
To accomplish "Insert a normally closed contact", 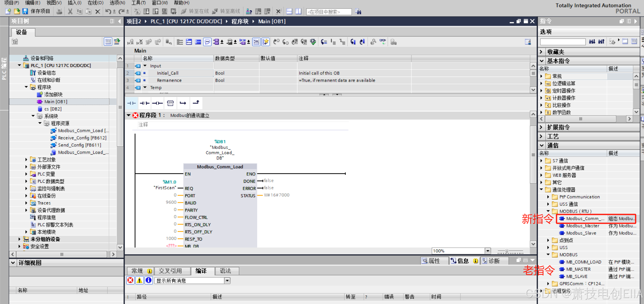I will pos(145,103).
